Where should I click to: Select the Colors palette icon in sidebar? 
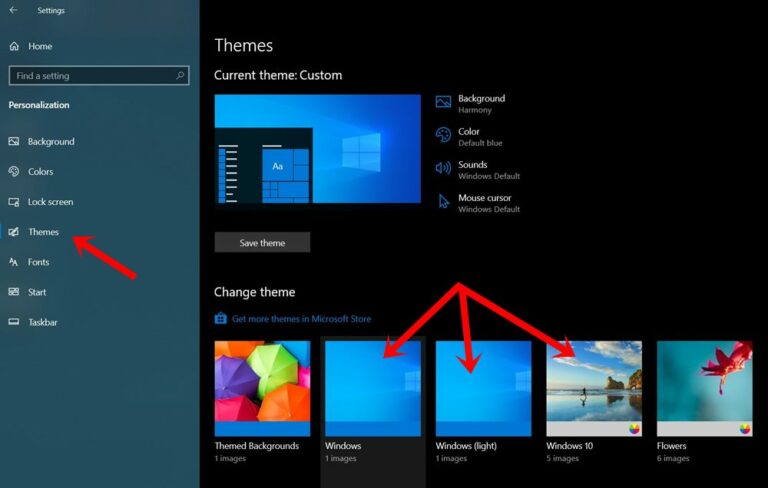(14, 171)
